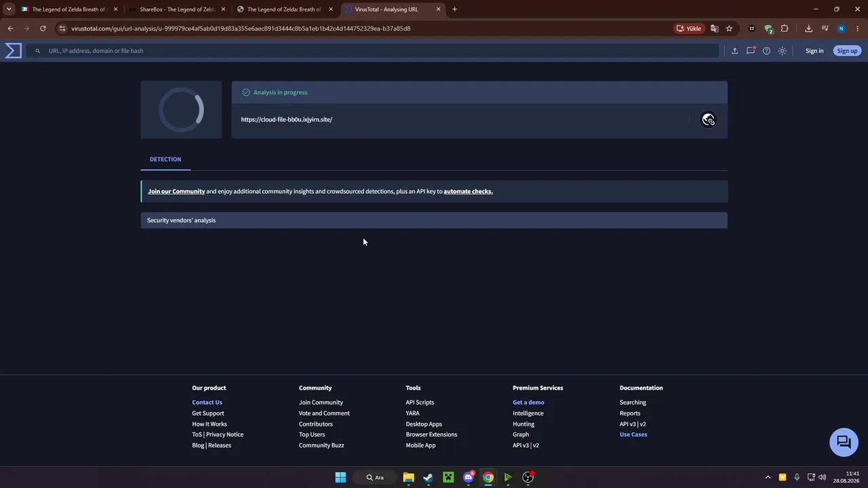Open Chrome downloads icon

[808, 28]
